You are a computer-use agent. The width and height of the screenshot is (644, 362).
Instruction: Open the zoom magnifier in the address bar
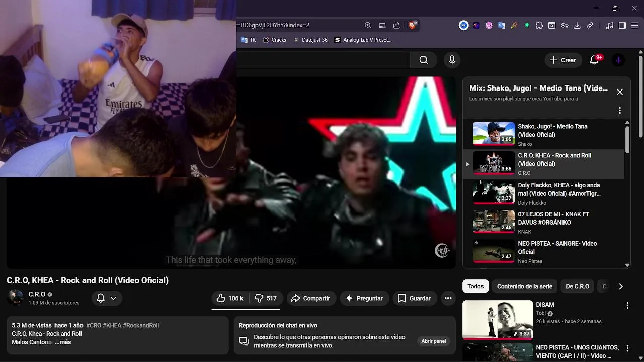[368, 25]
